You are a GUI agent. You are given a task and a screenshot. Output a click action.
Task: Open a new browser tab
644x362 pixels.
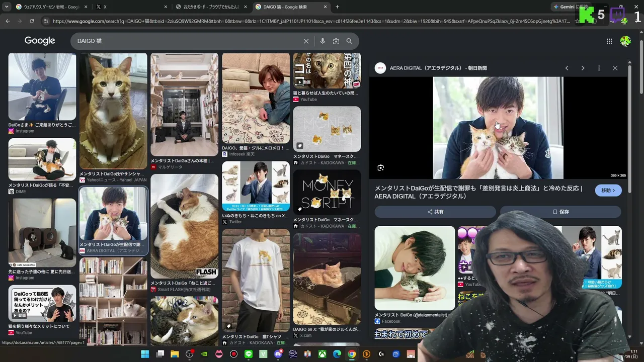pyautogui.click(x=337, y=7)
